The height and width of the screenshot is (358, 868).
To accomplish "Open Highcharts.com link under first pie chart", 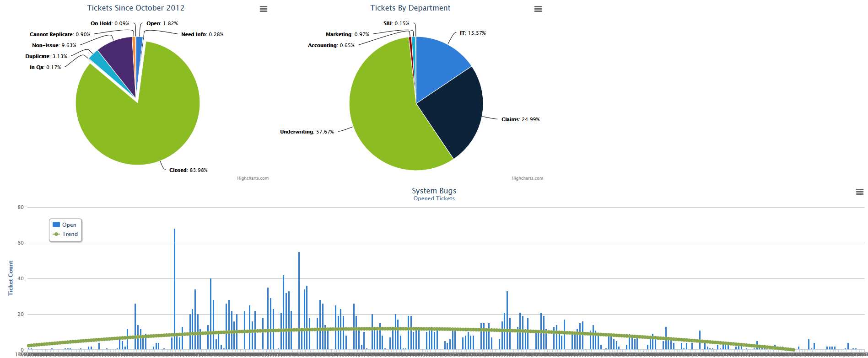I will click(x=253, y=178).
